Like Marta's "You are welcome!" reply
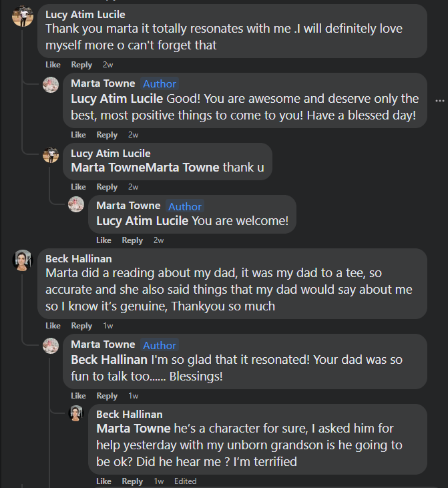Image resolution: width=448 pixels, height=488 pixels. click(103, 240)
